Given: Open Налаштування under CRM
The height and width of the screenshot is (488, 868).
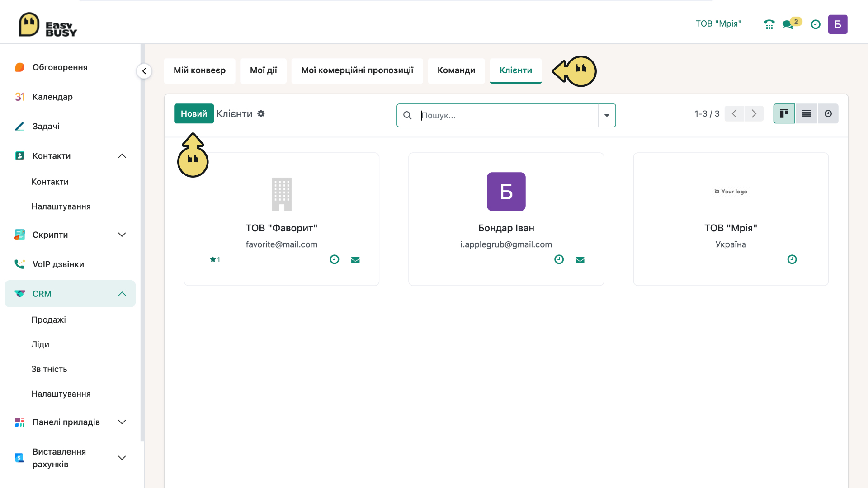Looking at the screenshot, I should [61, 394].
